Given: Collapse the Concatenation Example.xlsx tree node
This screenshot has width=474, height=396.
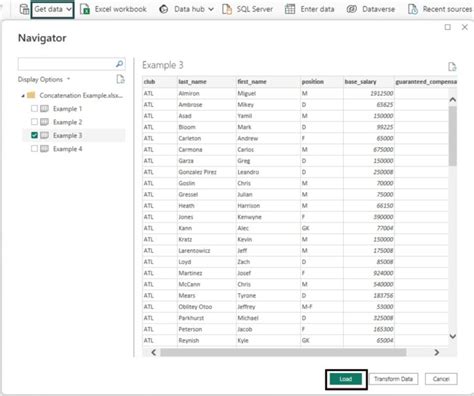Looking at the screenshot, I should coord(23,96).
